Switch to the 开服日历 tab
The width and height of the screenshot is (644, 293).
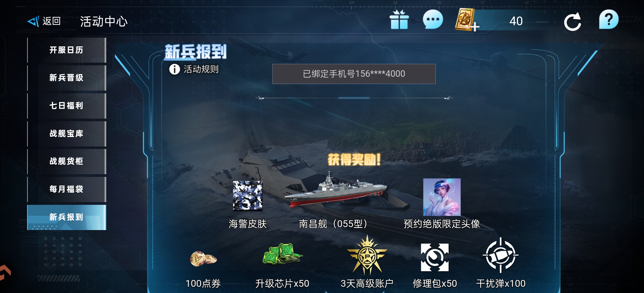(x=67, y=50)
